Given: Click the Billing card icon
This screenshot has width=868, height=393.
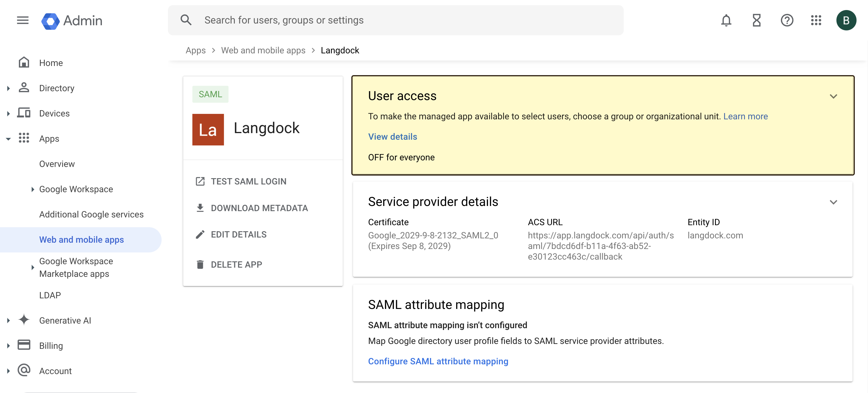Looking at the screenshot, I should click(x=24, y=345).
